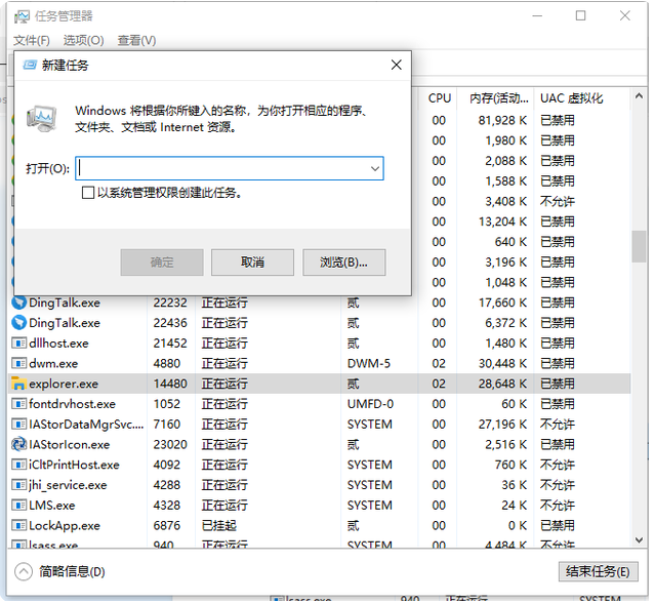The image size is (649, 601).
Task: Collapse to 简略信息 view
Action: pyautogui.click(x=23, y=572)
